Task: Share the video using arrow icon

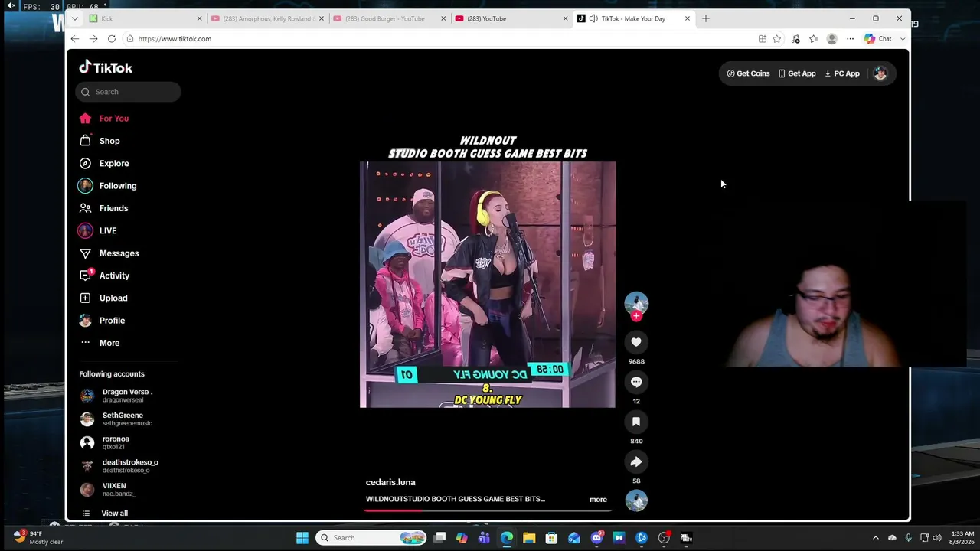Action: 636,461
